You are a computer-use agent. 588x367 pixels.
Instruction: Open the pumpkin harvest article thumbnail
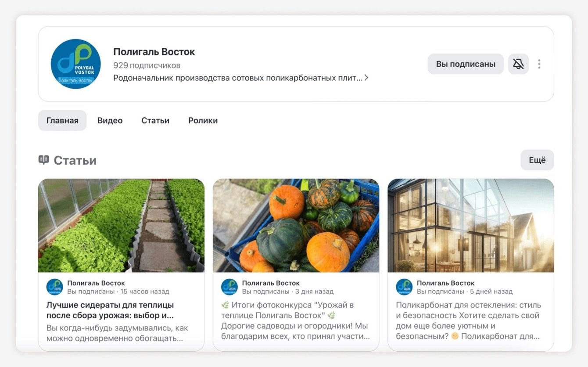tap(296, 225)
